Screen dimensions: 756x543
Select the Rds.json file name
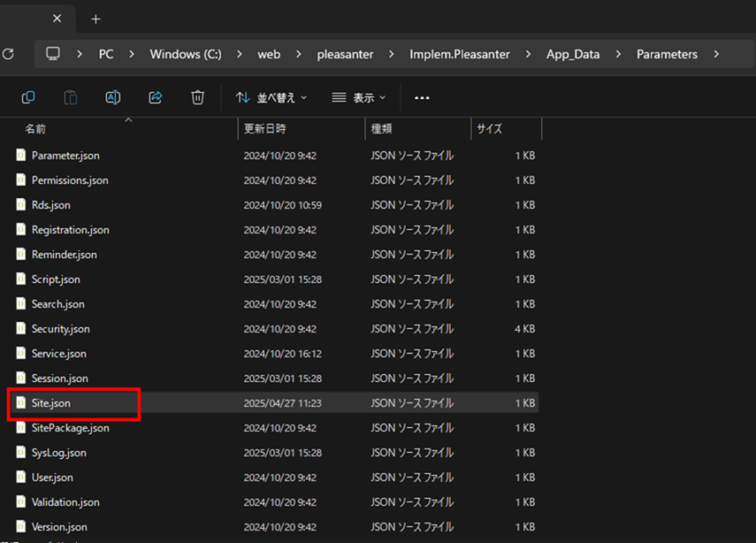tap(51, 205)
